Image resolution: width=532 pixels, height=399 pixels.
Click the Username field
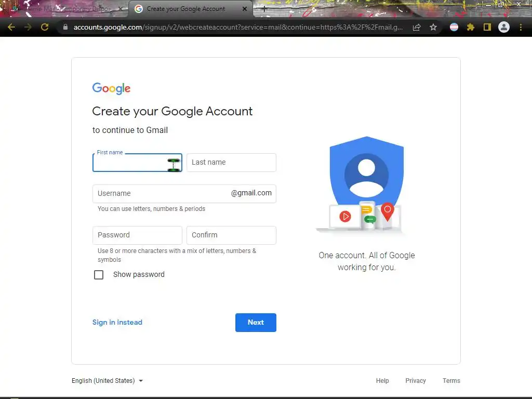click(184, 194)
